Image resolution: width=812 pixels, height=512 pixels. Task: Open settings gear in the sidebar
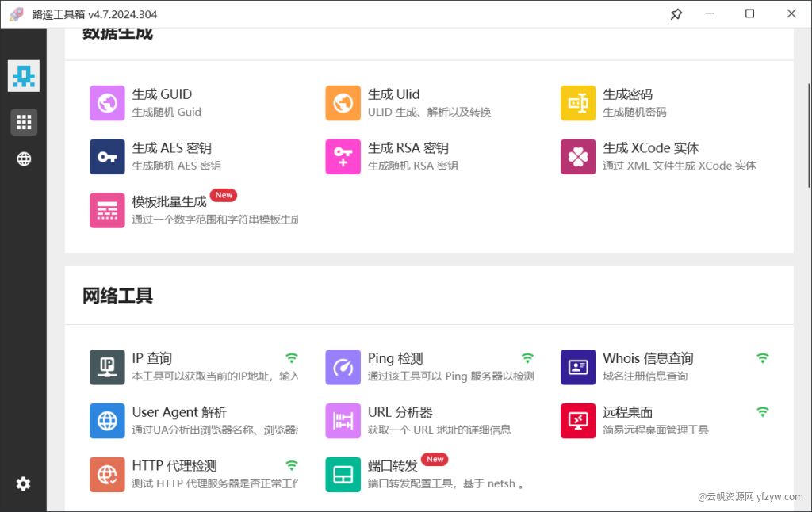[x=24, y=483]
